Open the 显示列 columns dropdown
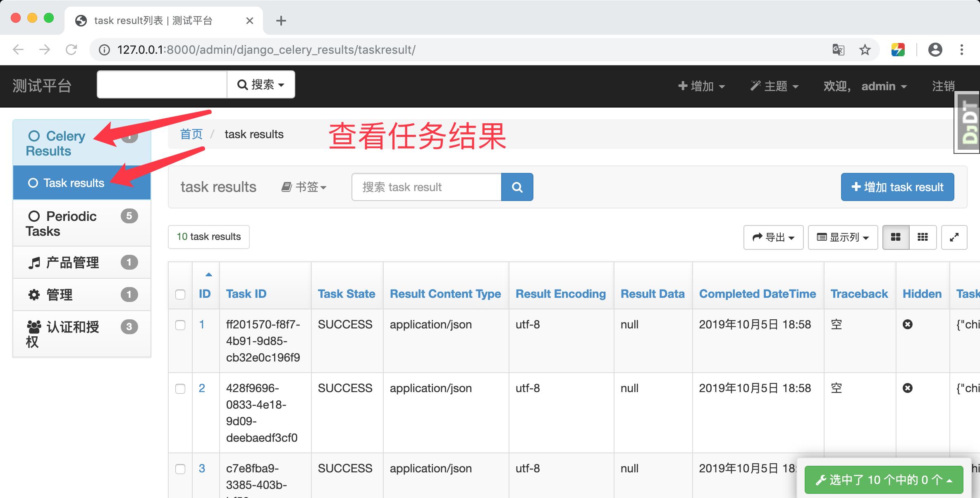 [x=843, y=237]
